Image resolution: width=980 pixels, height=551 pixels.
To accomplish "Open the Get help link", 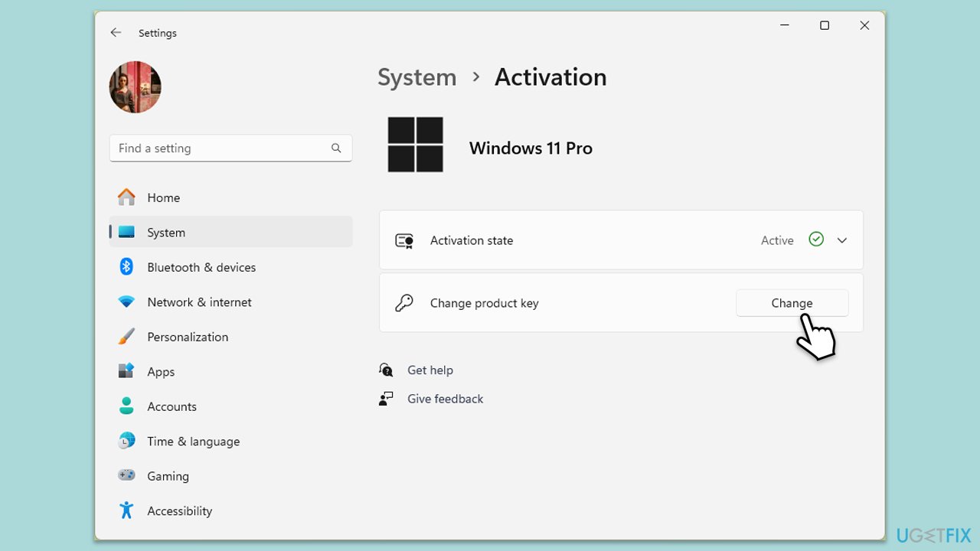I will point(430,370).
